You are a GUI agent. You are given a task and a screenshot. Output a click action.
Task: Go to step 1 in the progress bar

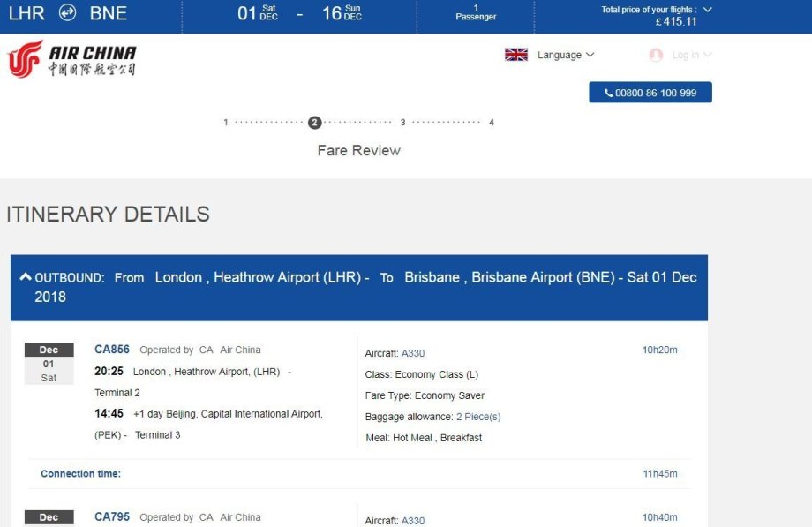point(226,123)
